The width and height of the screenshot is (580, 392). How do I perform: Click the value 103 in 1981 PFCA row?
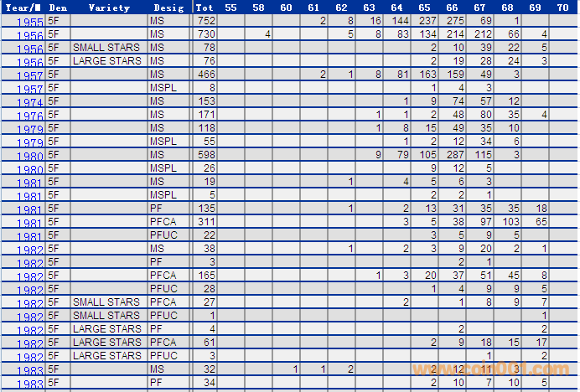pyautogui.click(x=510, y=221)
